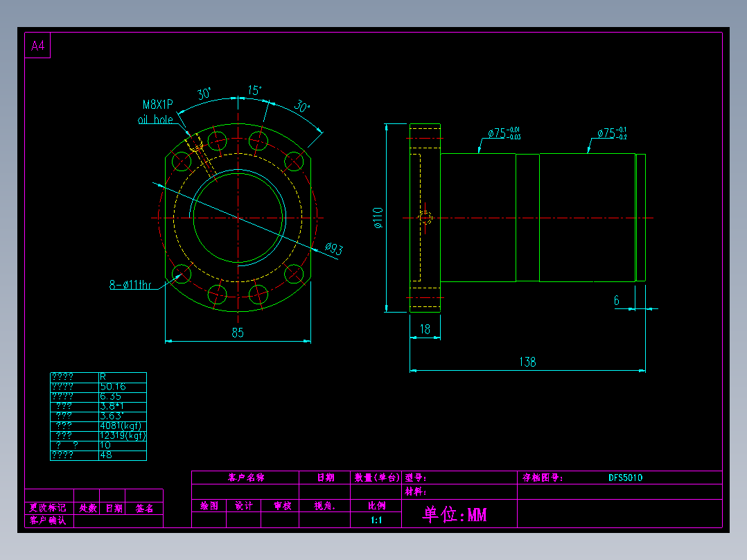The height and width of the screenshot is (560, 747).
Task: Click the 设计 title block cell
Action: (x=244, y=506)
